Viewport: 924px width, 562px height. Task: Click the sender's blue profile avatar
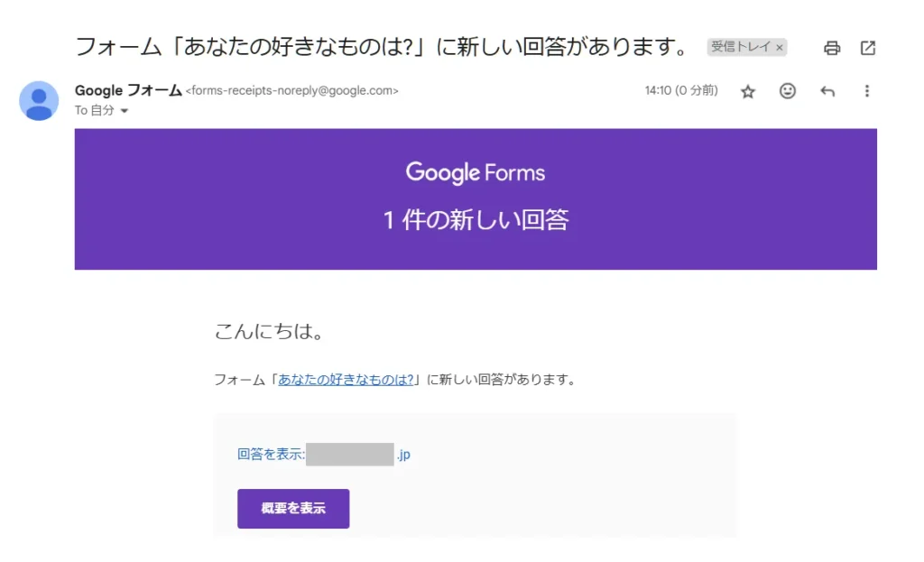39,100
